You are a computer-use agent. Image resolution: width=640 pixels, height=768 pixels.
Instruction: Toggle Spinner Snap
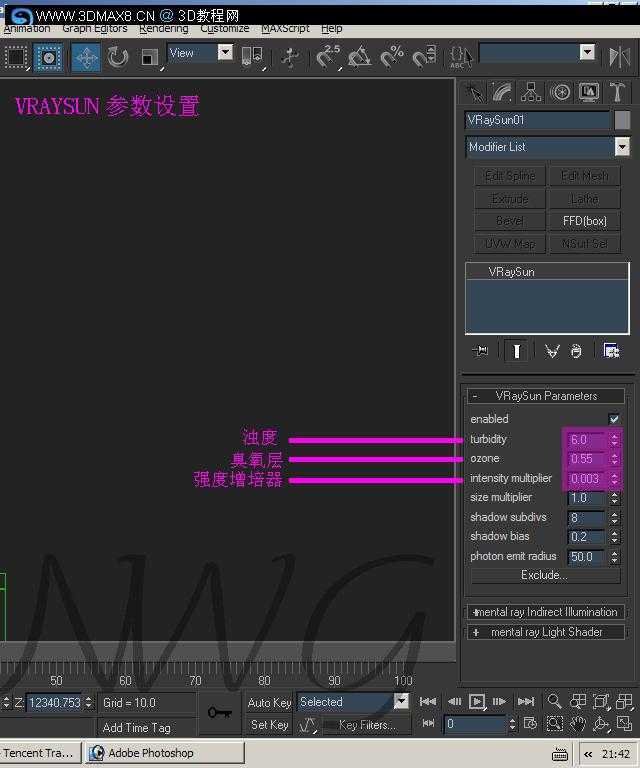(x=424, y=57)
